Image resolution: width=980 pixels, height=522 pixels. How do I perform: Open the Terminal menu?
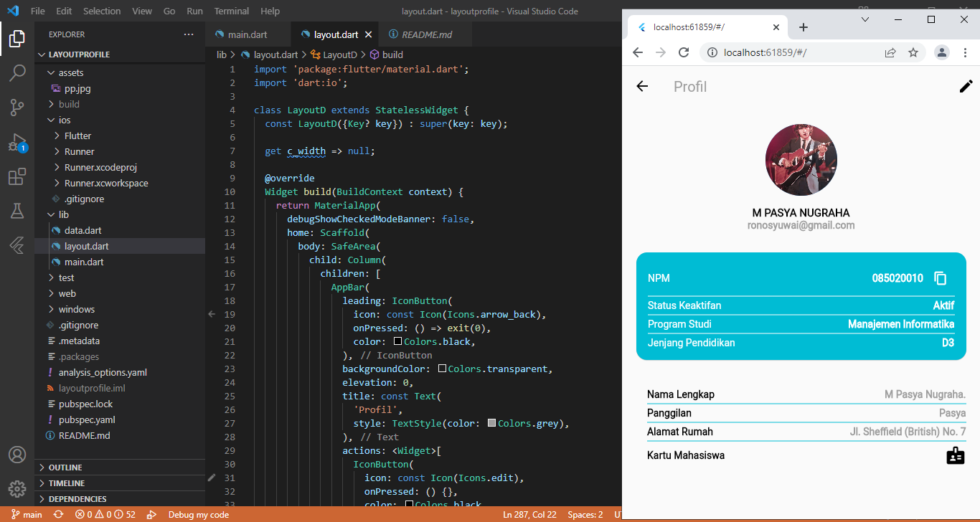[231, 11]
